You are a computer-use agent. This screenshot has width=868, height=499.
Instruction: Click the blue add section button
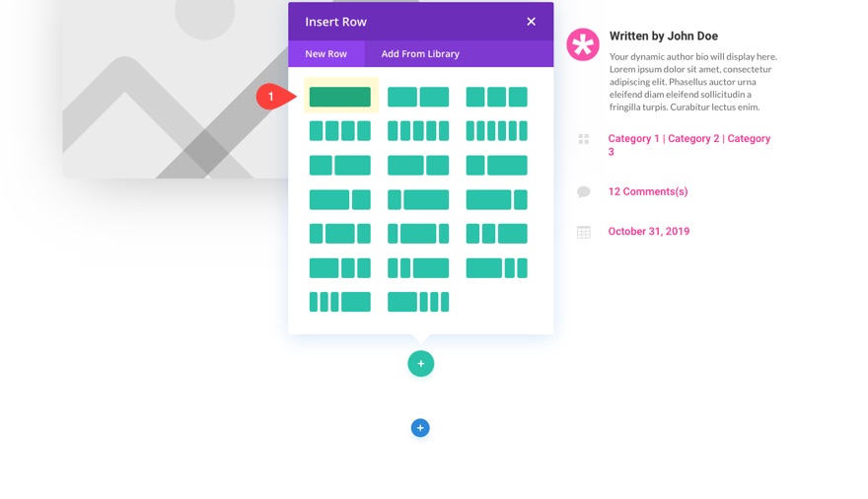(x=420, y=428)
